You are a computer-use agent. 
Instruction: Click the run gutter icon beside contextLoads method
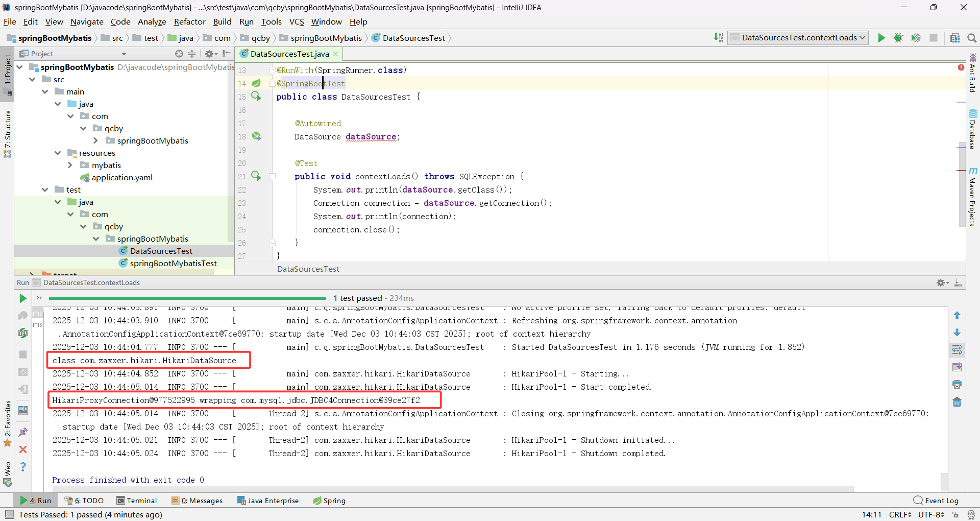tap(256, 176)
